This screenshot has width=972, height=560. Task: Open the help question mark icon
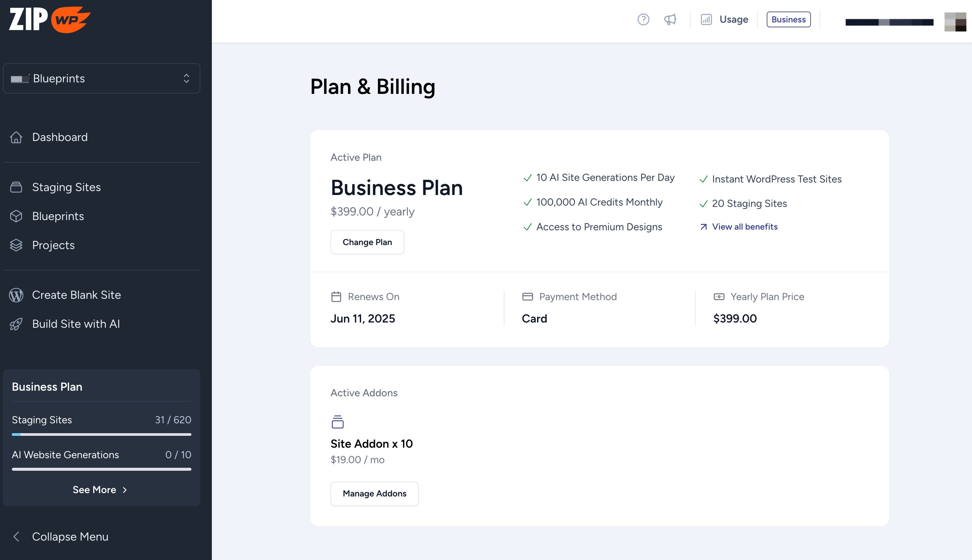[x=643, y=20]
